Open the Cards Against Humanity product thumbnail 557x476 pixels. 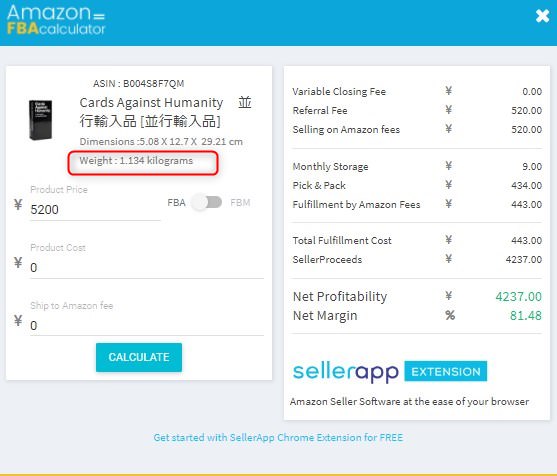tap(40, 120)
